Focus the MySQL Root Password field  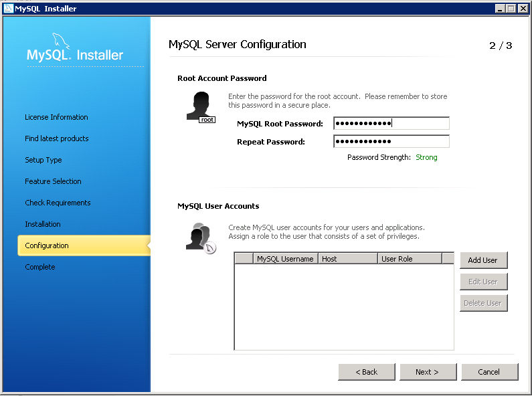tap(391, 123)
